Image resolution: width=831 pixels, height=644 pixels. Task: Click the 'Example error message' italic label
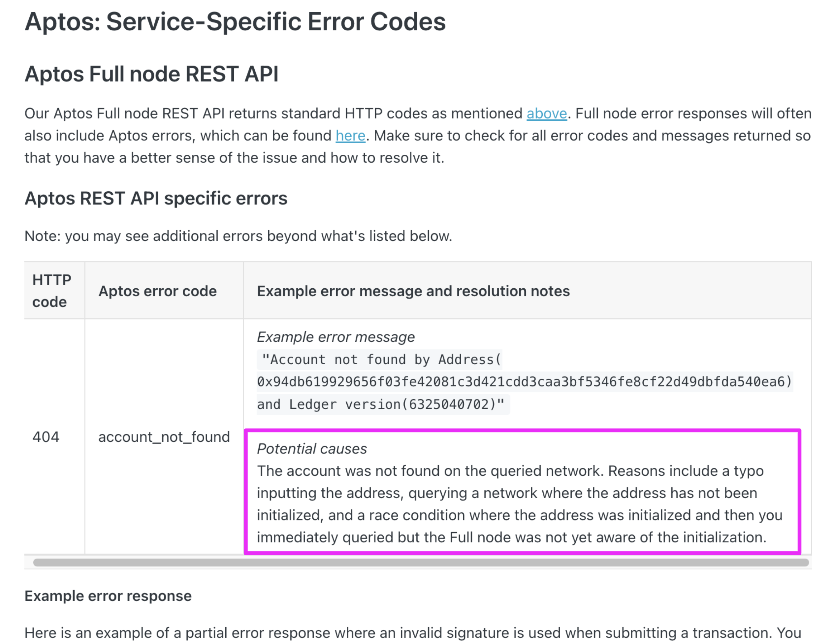[336, 337]
